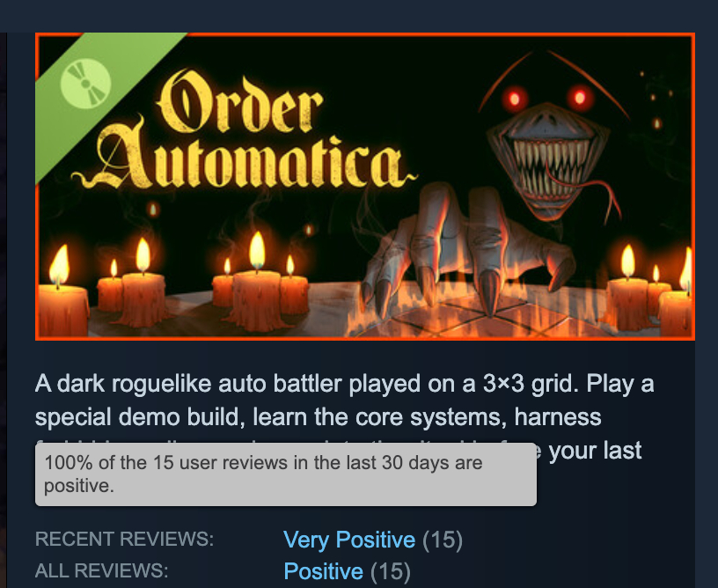Click the monster's toothy grinning mouth
The image size is (718, 588).
(549, 165)
